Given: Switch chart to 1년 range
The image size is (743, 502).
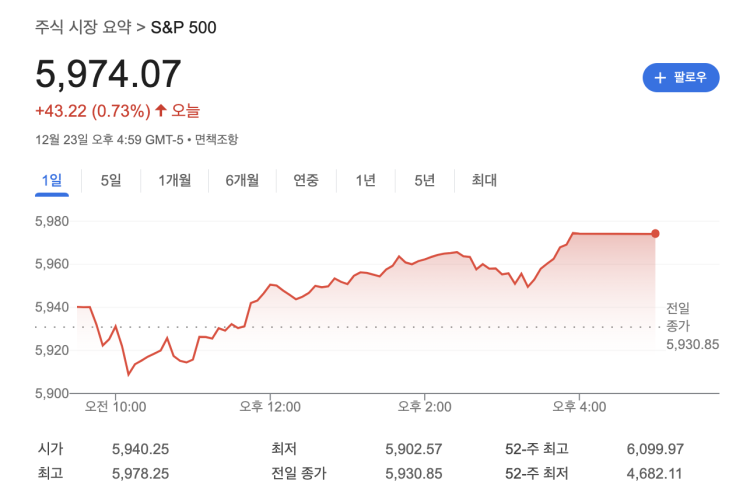Looking at the screenshot, I should pyautogui.click(x=366, y=180).
